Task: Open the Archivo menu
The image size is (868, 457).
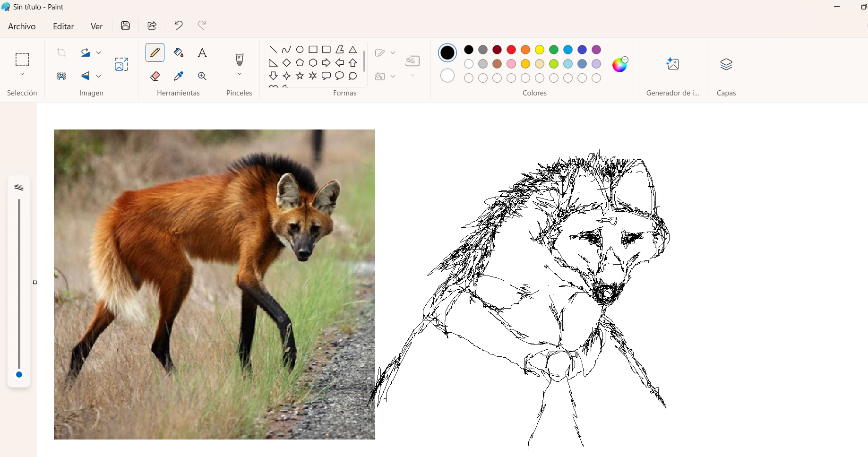Action: pos(22,26)
